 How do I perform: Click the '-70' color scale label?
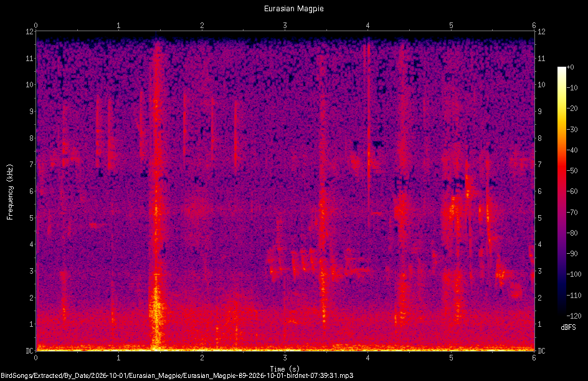pyautogui.click(x=572, y=213)
